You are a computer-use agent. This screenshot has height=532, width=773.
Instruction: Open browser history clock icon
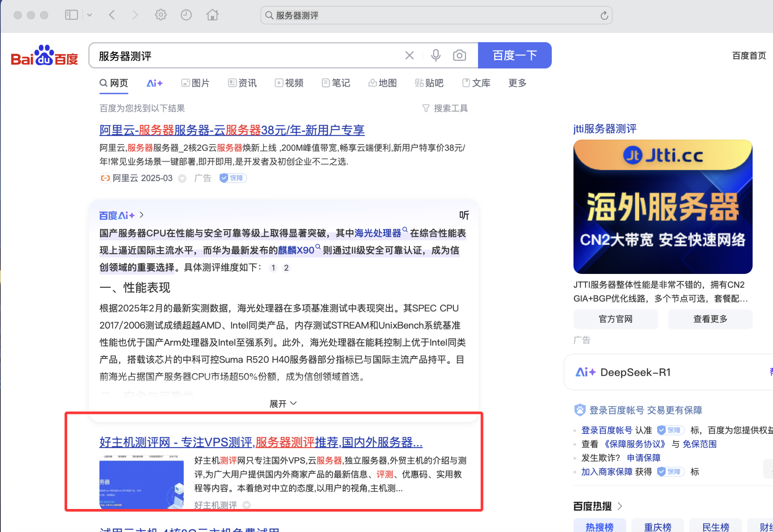pyautogui.click(x=186, y=15)
